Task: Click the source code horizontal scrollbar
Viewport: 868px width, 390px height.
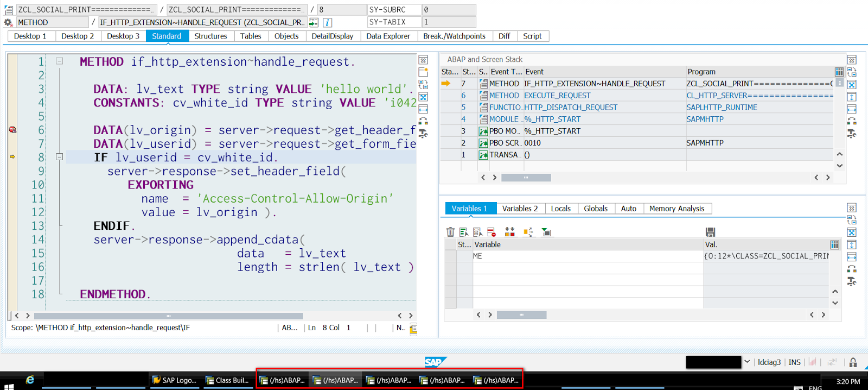Action: [168, 316]
